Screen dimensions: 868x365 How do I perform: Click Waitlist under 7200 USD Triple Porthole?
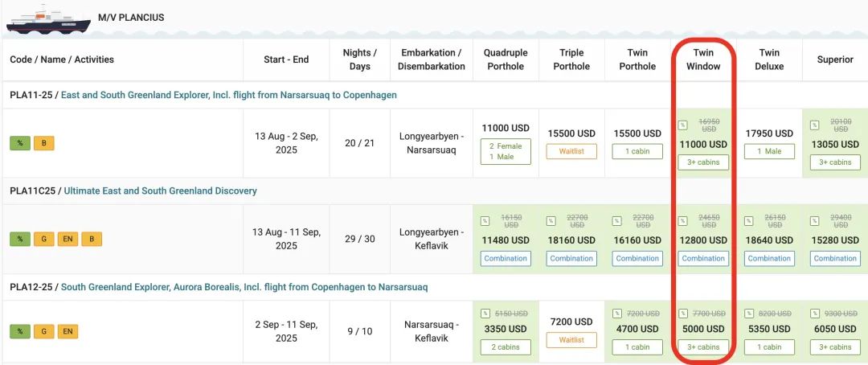point(571,340)
